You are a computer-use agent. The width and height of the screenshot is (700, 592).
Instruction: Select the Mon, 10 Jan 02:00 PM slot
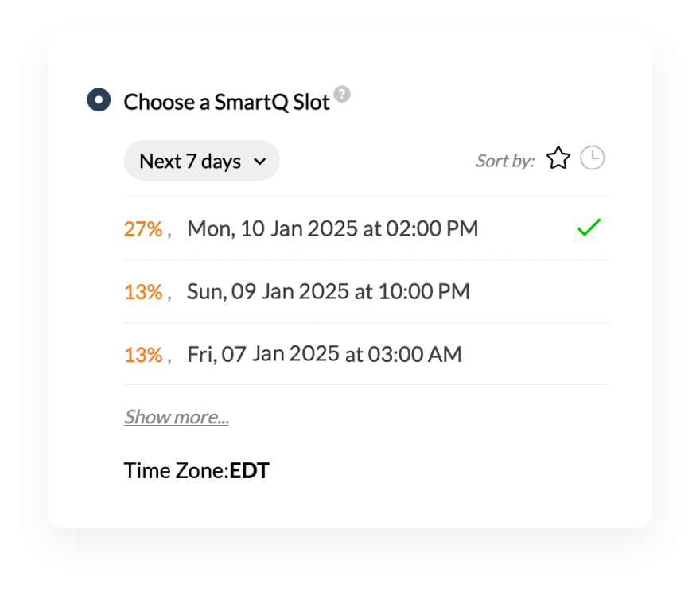pyautogui.click(x=332, y=228)
